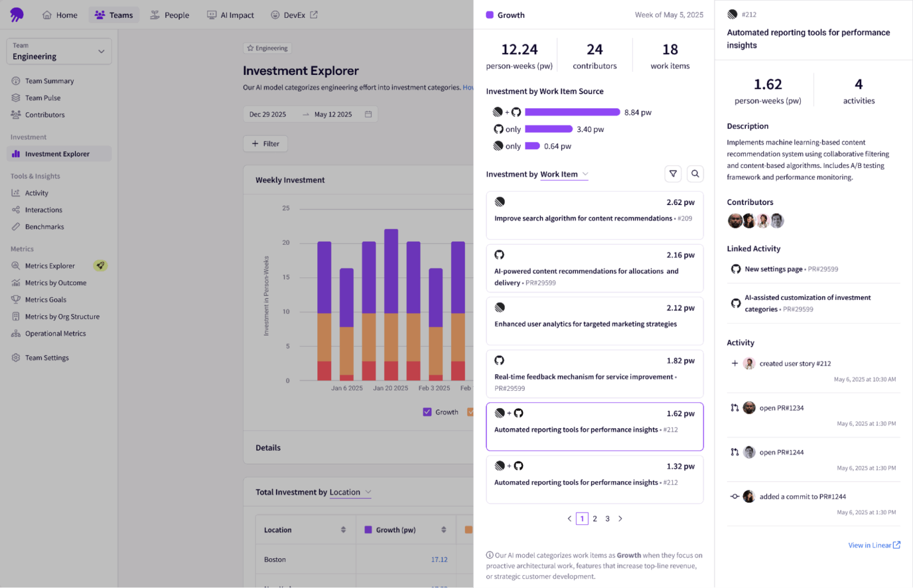The image size is (913, 588).
Task: Open the AI Impact menu item
Action: click(x=231, y=15)
